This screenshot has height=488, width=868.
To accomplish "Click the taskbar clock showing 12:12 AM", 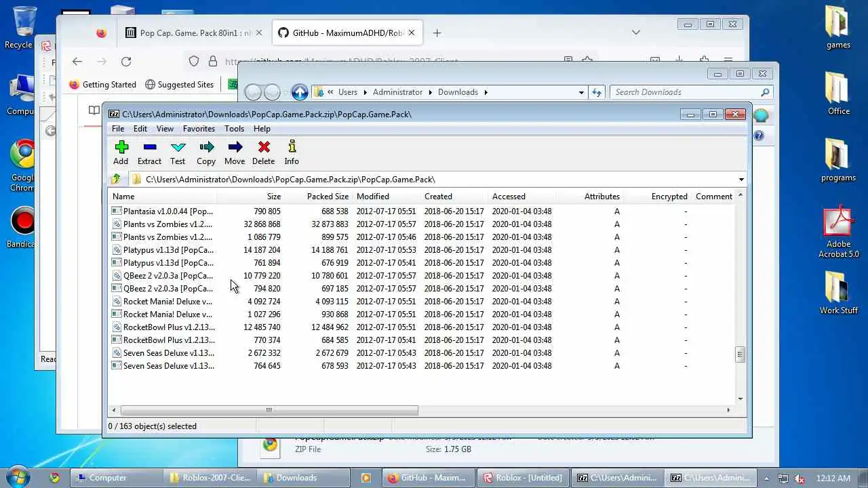I will tap(833, 478).
